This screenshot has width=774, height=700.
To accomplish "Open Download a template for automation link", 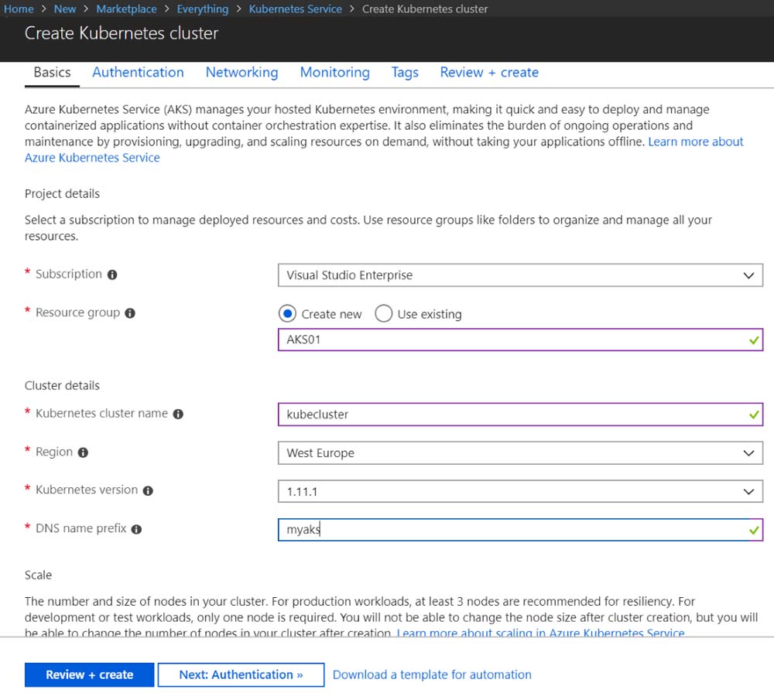I will (x=432, y=674).
